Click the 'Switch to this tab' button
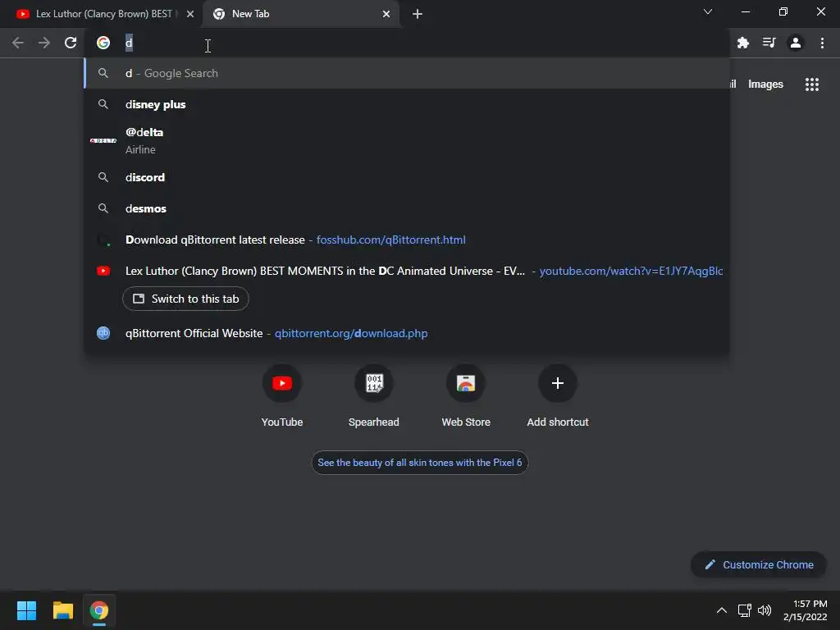Screen dimensions: 840x630 185,299
